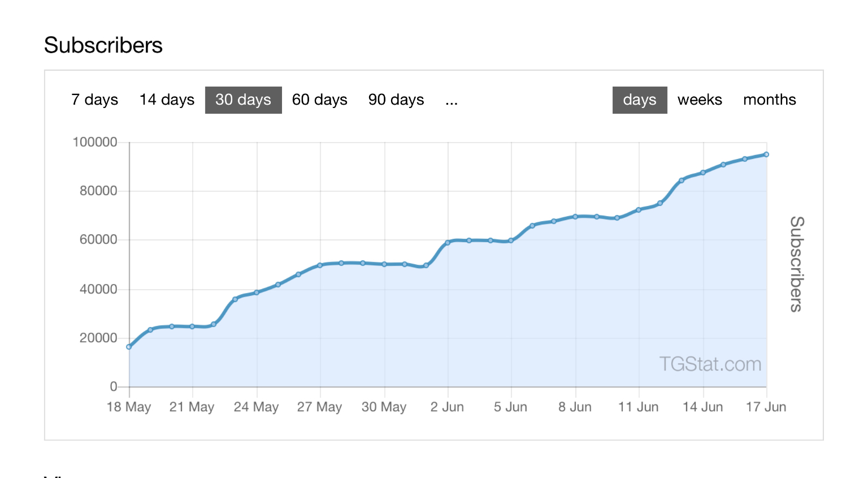Open the 90 days chart view
This screenshot has height=478, width=868.
[396, 100]
